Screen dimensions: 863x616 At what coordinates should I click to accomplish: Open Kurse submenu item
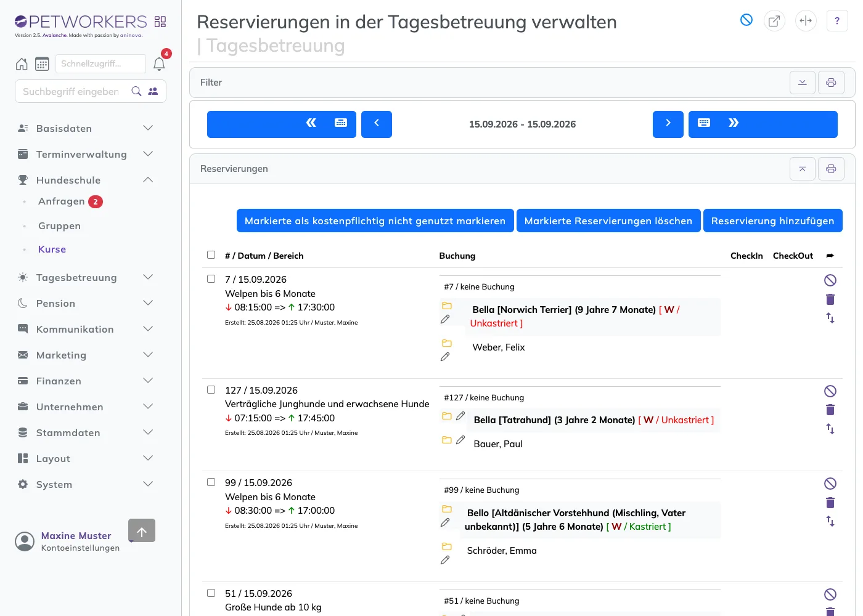52,249
